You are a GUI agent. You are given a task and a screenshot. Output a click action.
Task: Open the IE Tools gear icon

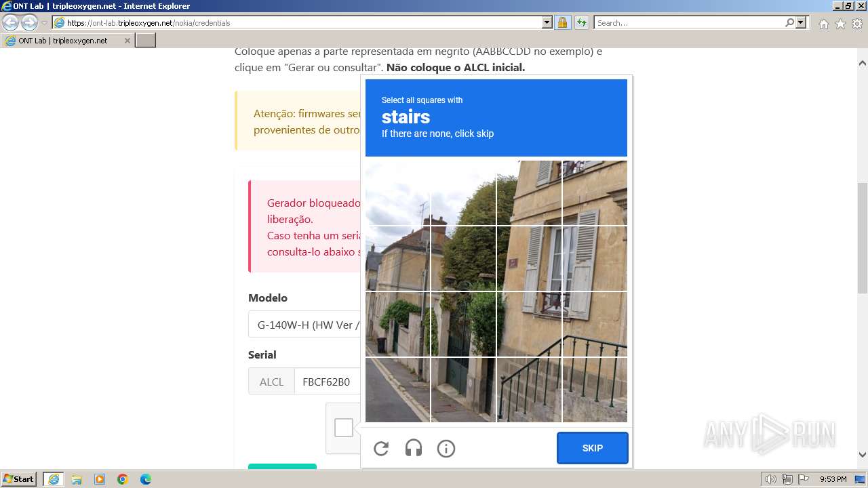(857, 24)
